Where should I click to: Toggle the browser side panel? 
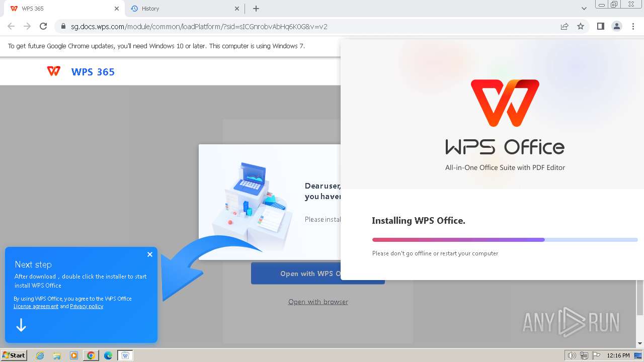point(601,27)
